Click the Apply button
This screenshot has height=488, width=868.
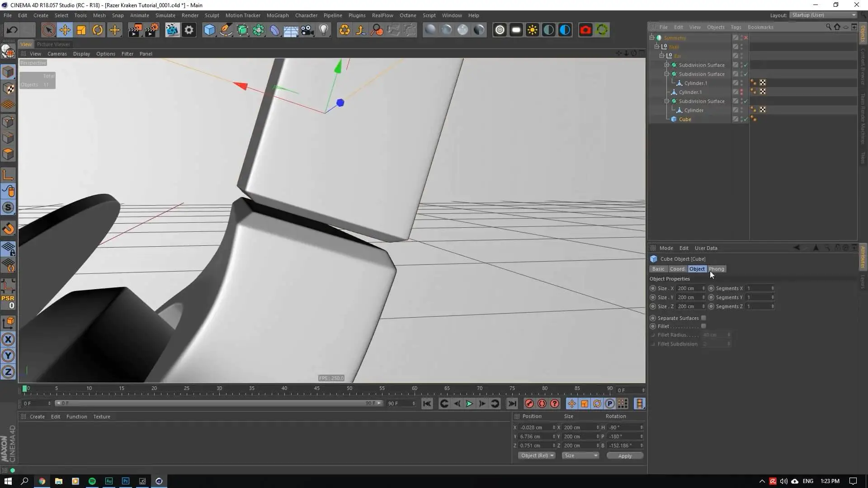tap(625, 456)
